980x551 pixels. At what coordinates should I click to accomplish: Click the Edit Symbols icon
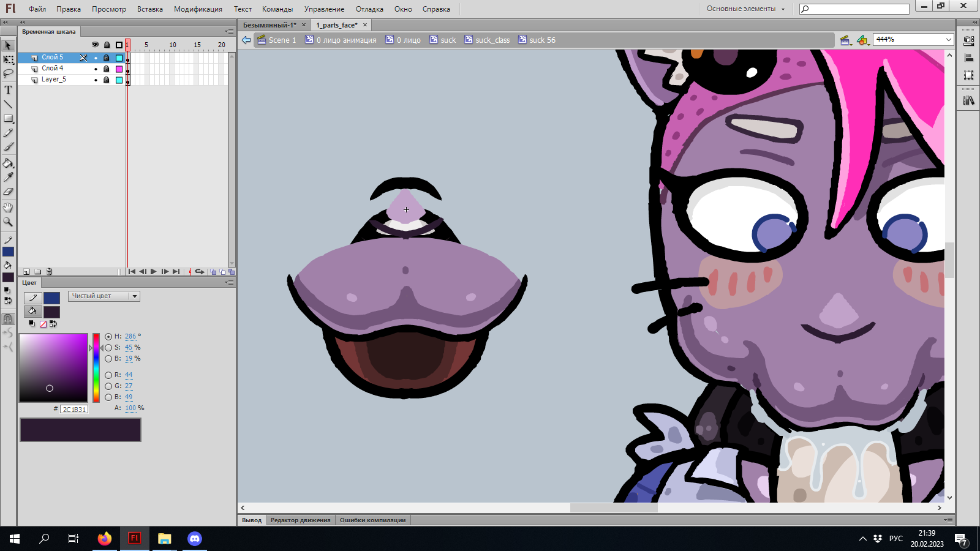coord(862,40)
